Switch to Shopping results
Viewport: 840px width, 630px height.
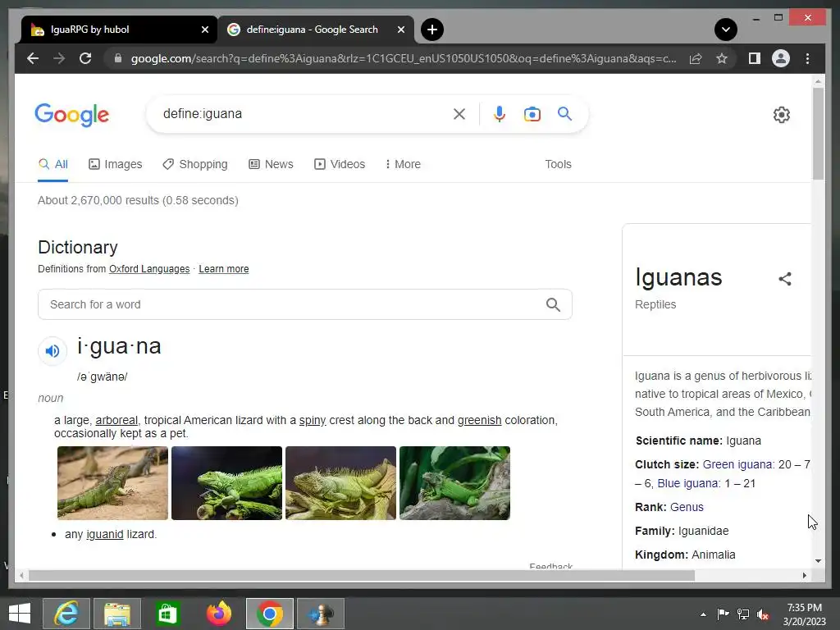point(195,164)
